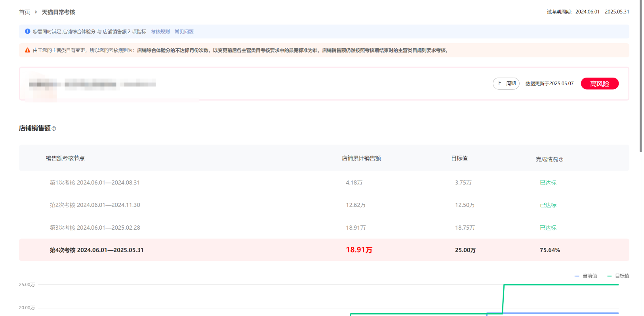This screenshot has height=316, width=644.
Task: Click the green target line in chart
Action: point(561,285)
